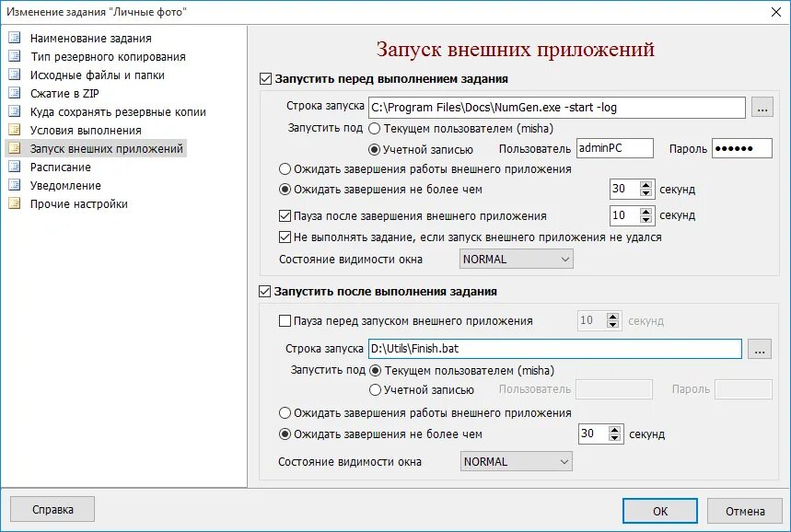
Task: Click the icon beside Условия выполнения
Action: tap(15, 130)
